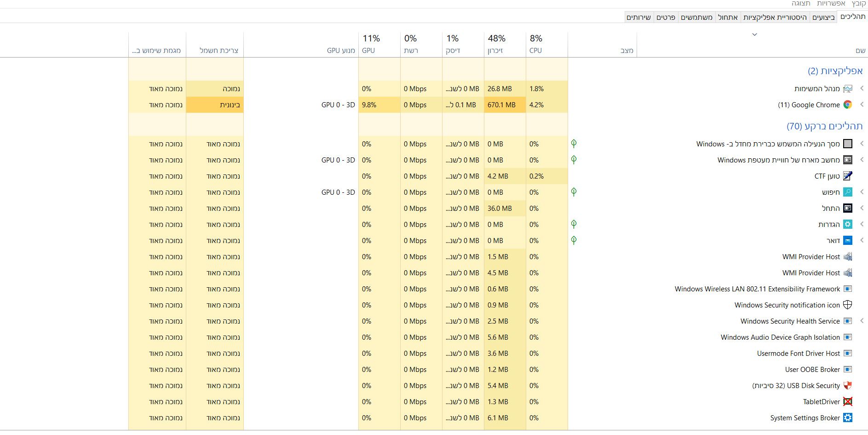Click the search (חיפוש) process icon

(x=847, y=192)
